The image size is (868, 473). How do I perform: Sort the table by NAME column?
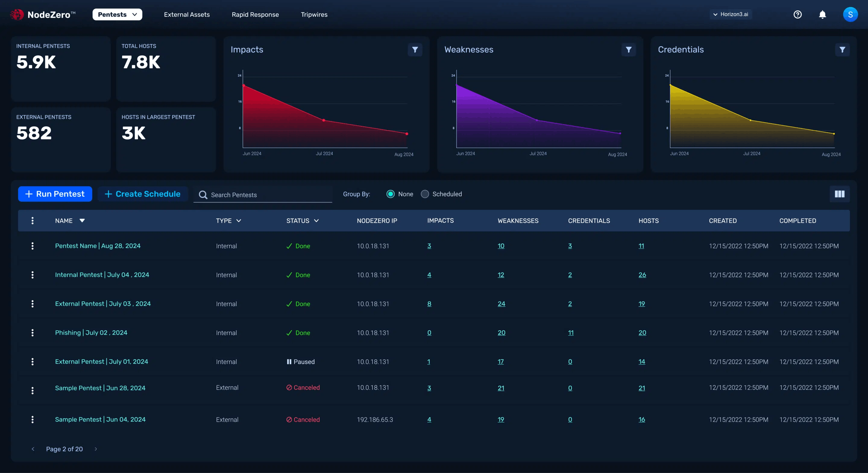pyautogui.click(x=70, y=221)
